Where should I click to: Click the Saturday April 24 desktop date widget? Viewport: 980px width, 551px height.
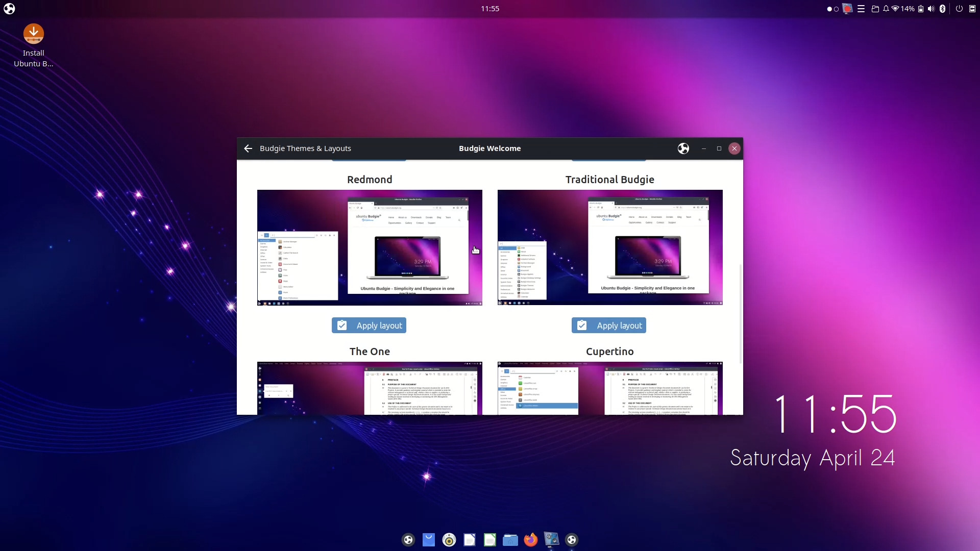(x=813, y=458)
